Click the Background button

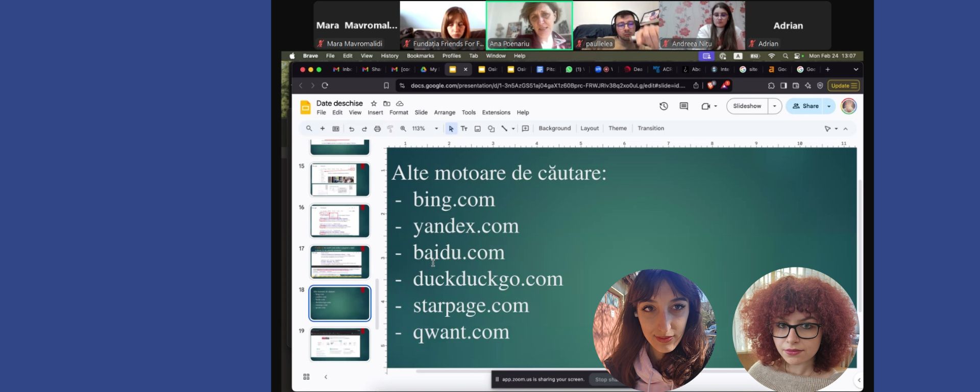[554, 128]
